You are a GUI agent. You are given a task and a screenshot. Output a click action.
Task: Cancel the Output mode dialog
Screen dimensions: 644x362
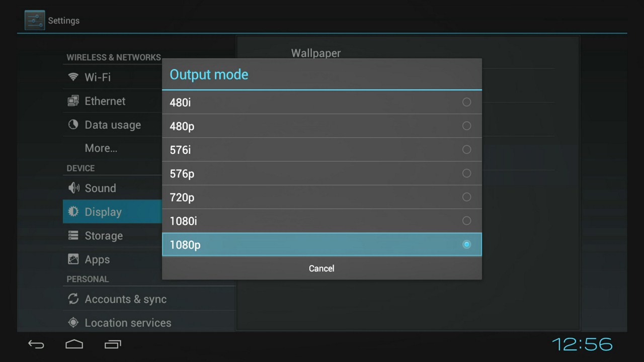click(x=322, y=268)
